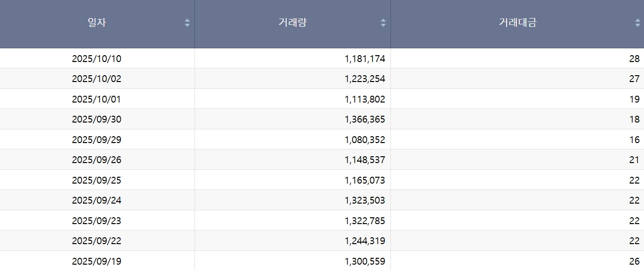Screen dimensions: 644x270
Task: Click the volume value 1,366,365
Action: (365, 120)
